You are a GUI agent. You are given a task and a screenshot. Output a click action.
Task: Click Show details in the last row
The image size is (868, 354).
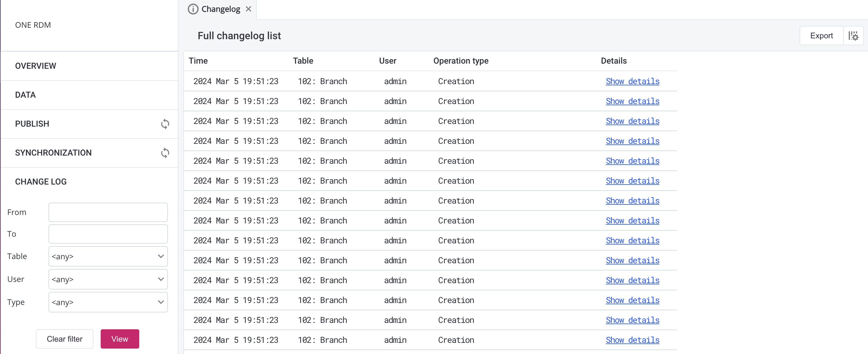coord(632,340)
